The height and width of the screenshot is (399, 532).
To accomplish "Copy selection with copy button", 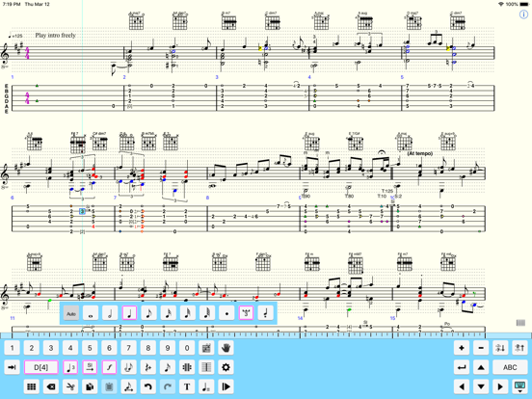I will [x=90, y=386].
